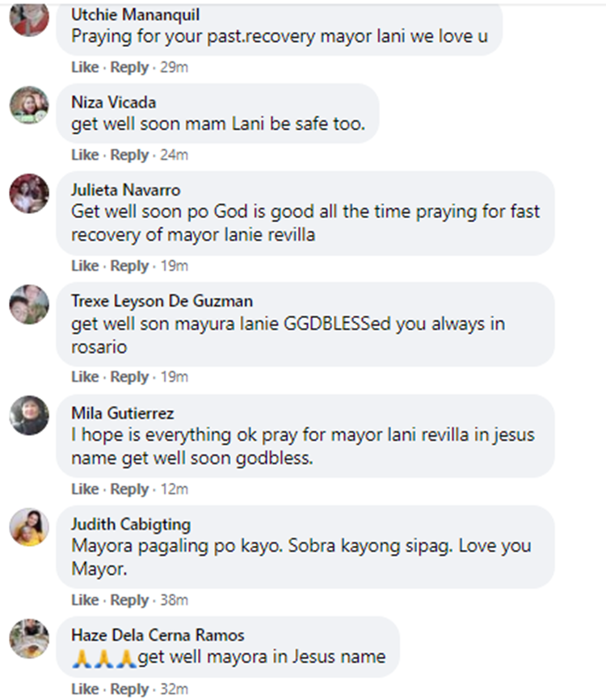Click Judith Cabigting's profile picture

coord(29,528)
